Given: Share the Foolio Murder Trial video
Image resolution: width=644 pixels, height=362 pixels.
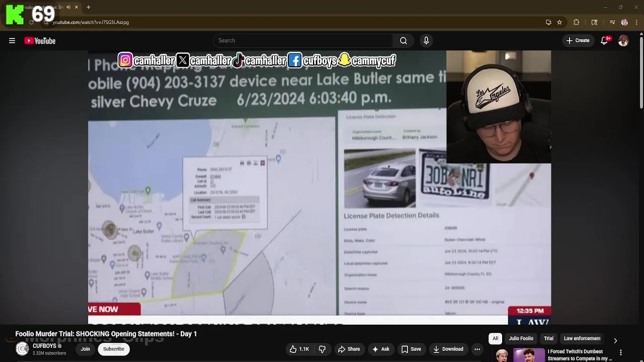Looking at the screenshot, I should coord(349,349).
